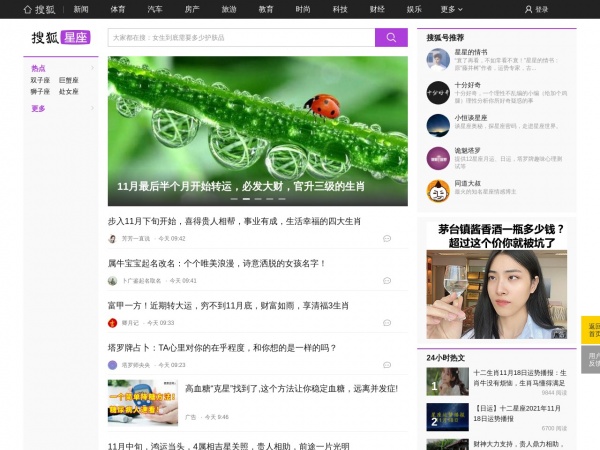Click the search input field
Viewport: 600px width, 450px height.
point(241,38)
